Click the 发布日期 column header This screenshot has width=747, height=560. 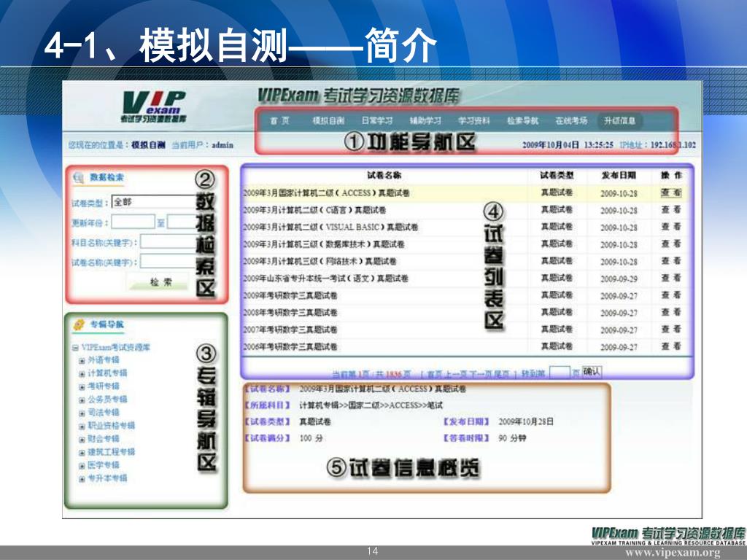pyautogui.click(x=619, y=176)
